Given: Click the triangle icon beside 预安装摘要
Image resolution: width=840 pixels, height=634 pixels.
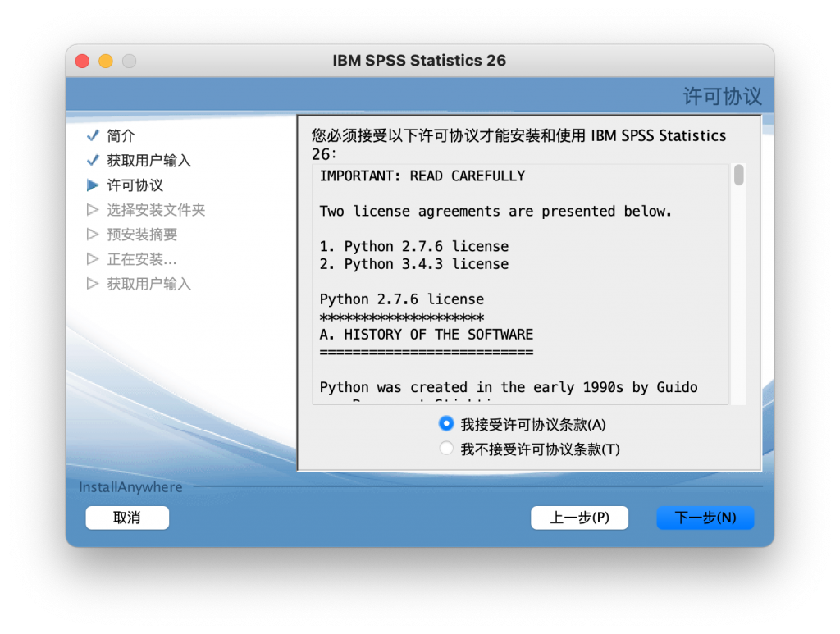Looking at the screenshot, I should [93, 234].
